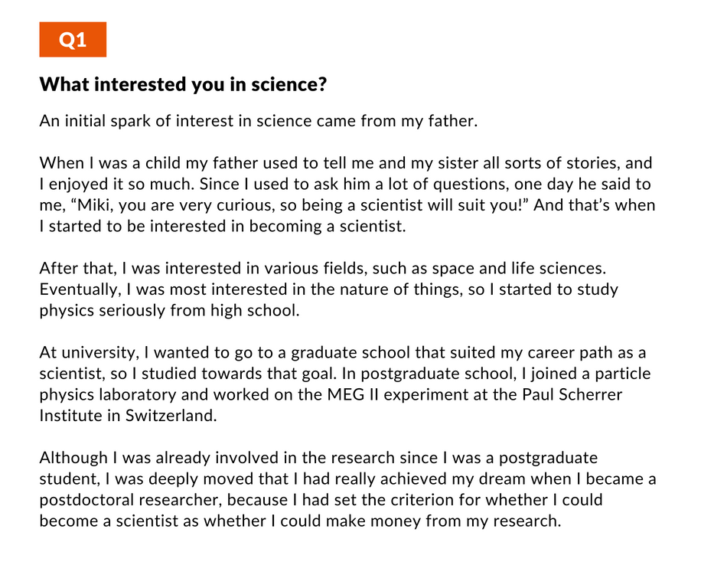Click the line starting "Eventually, I was most interested"
Image resolution: width=701 pixels, height=588 pixels.
pyautogui.click(x=328, y=289)
